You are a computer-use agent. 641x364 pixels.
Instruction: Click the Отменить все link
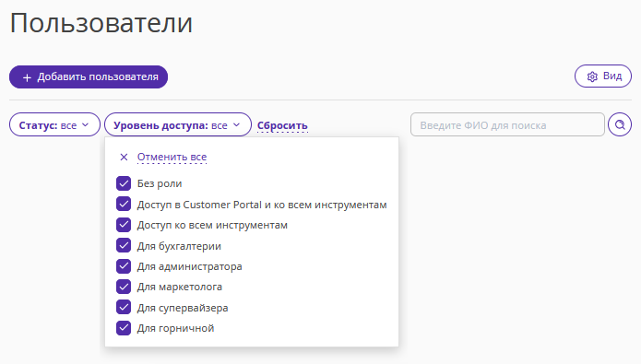172,157
